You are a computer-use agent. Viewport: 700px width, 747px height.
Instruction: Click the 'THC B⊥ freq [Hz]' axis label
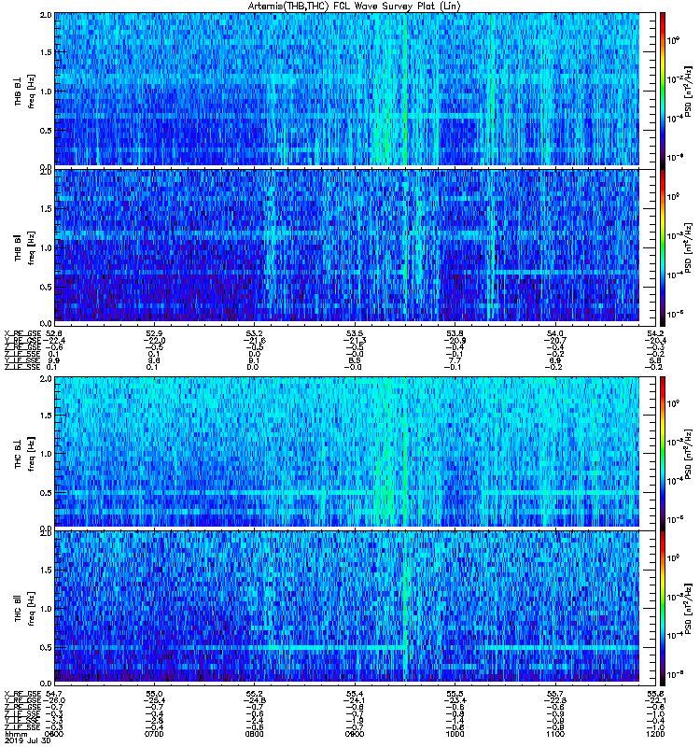point(25,454)
